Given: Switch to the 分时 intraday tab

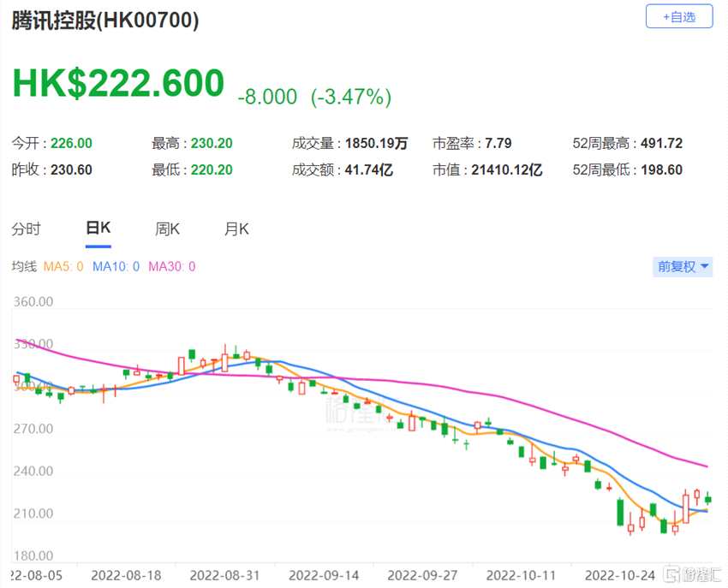Looking at the screenshot, I should tap(26, 229).
